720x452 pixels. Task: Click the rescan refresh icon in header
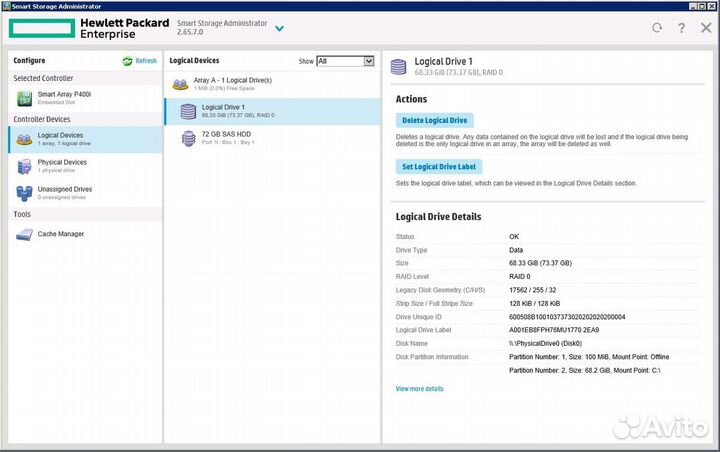(657, 28)
